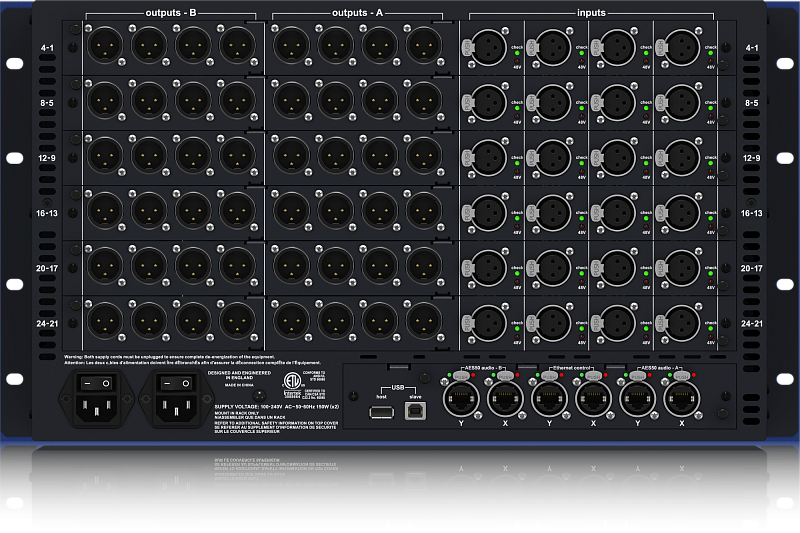This screenshot has width=800, height=533.
Task: Push release tab on Ethernet control X port
Action: [x=593, y=376]
